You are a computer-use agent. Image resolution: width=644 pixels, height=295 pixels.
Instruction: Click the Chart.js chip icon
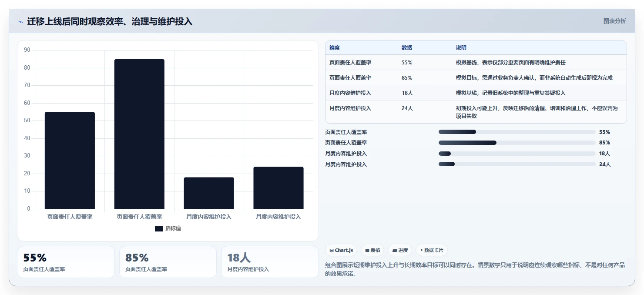(332, 250)
